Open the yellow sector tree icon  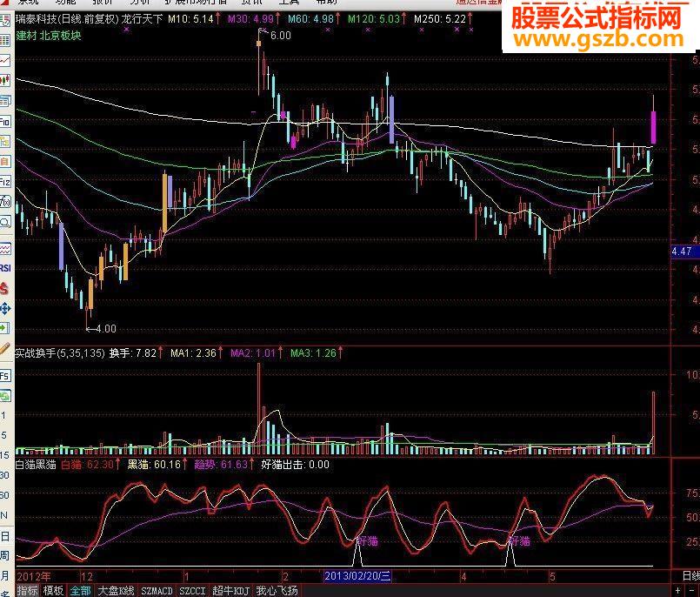4,142
